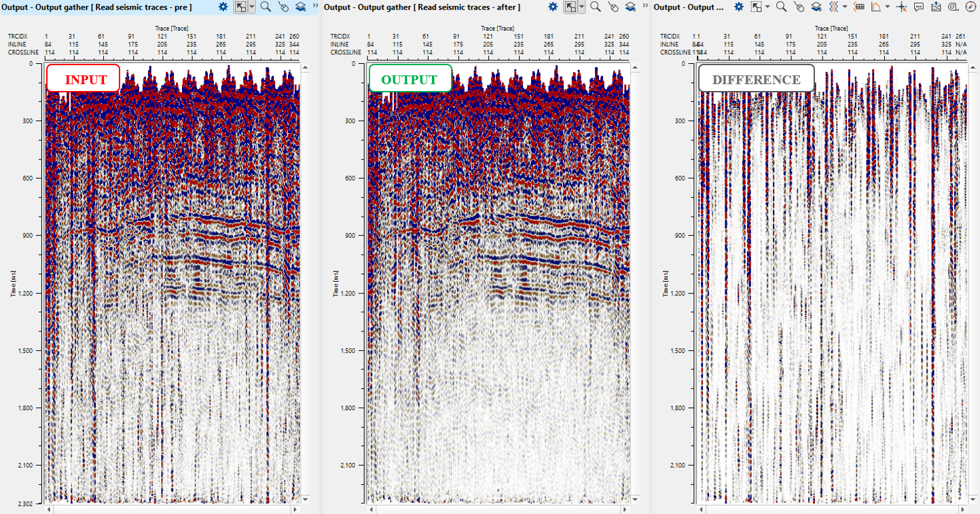
Task: Click the comment speech bubble icon
Action: click(919, 7)
